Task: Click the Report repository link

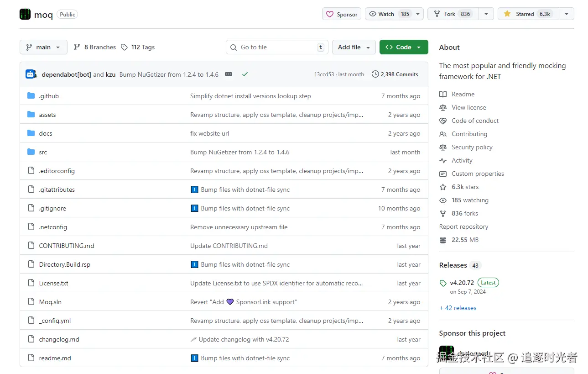Action: [463, 227]
